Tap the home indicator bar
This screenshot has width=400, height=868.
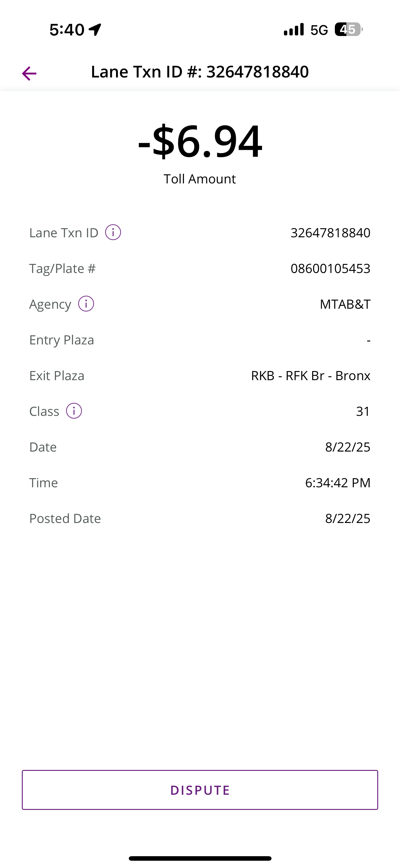(x=200, y=858)
